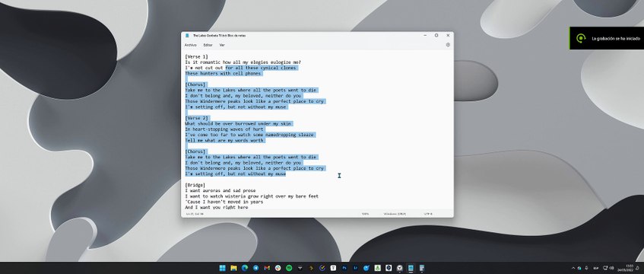
Task: Open Spotify from the taskbar
Action: point(289,268)
